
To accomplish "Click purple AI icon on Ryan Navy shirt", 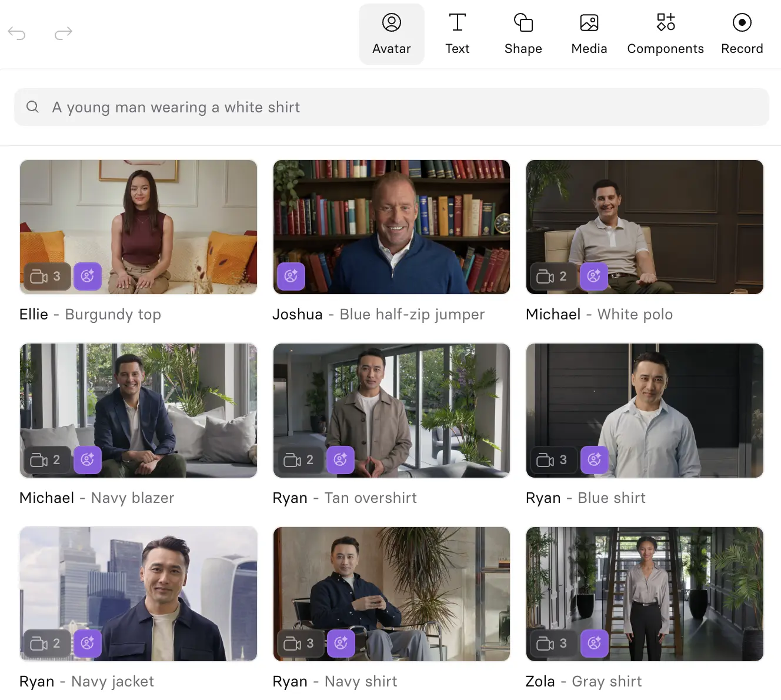I will (341, 644).
